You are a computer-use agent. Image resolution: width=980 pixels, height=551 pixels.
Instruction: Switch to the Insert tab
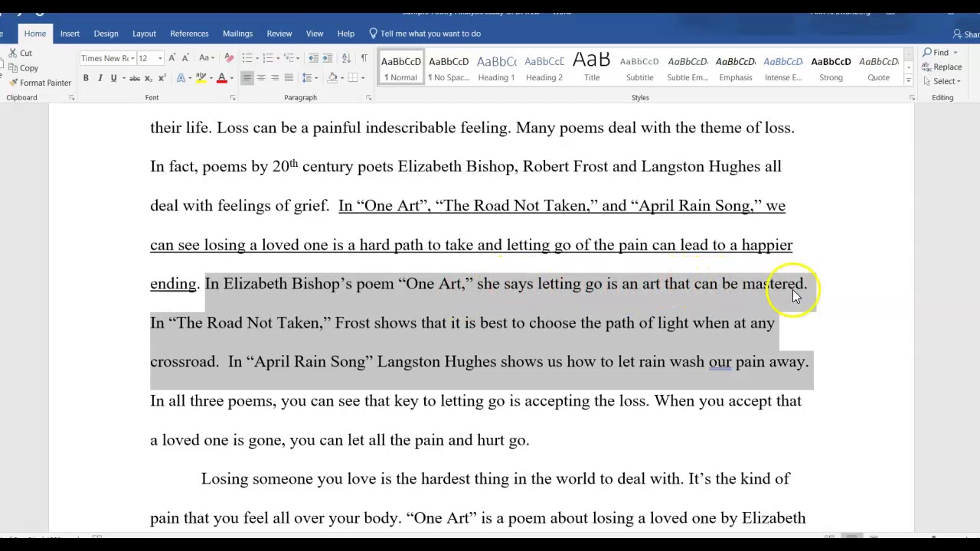pyautogui.click(x=70, y=34)
